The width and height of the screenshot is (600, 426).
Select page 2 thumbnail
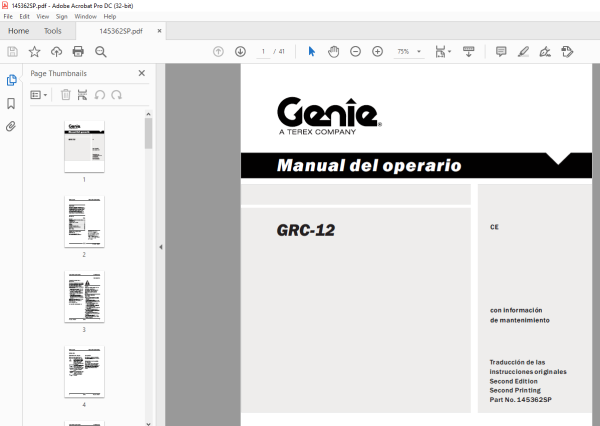click(x=85, y=222)
